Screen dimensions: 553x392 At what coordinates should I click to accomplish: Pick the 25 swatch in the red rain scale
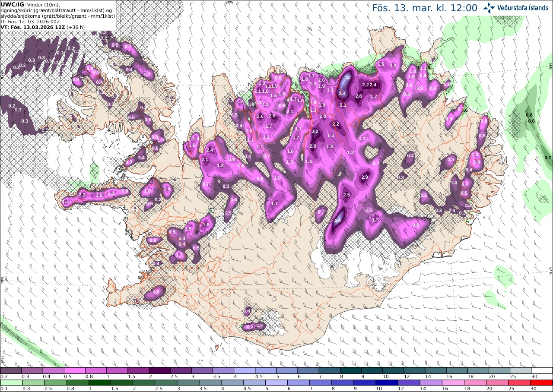coord(519,383)
